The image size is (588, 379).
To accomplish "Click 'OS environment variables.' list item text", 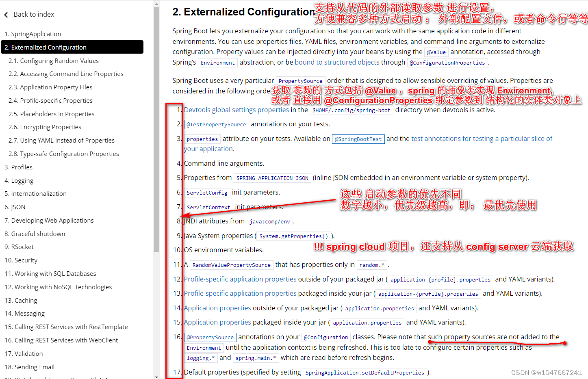I will (x=224, y=250).
